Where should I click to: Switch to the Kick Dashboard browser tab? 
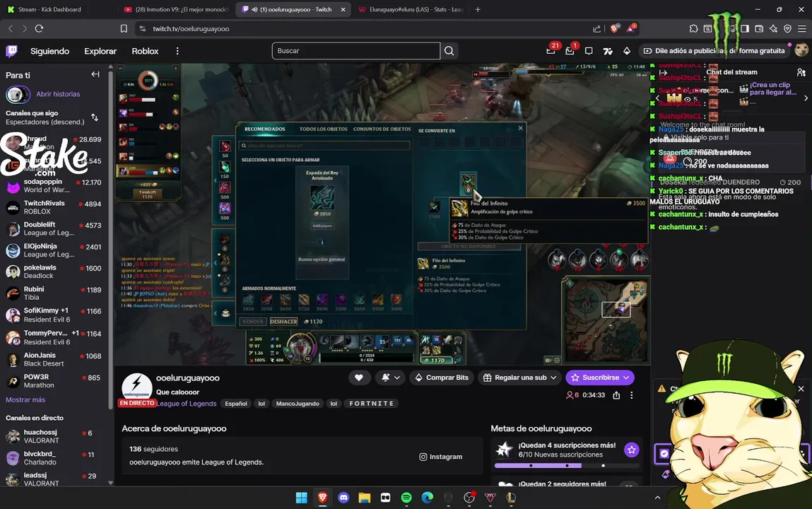[49, 9]
